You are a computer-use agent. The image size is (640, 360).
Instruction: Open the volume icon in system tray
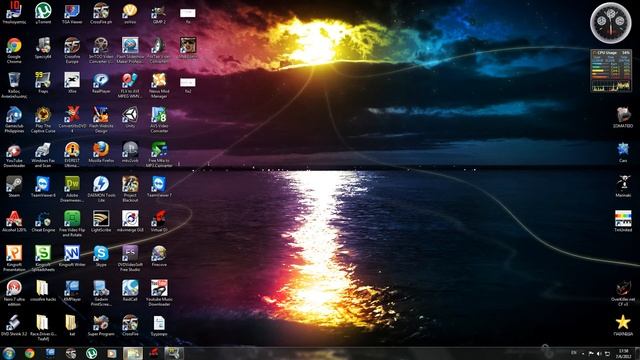[x=599, y=353]
